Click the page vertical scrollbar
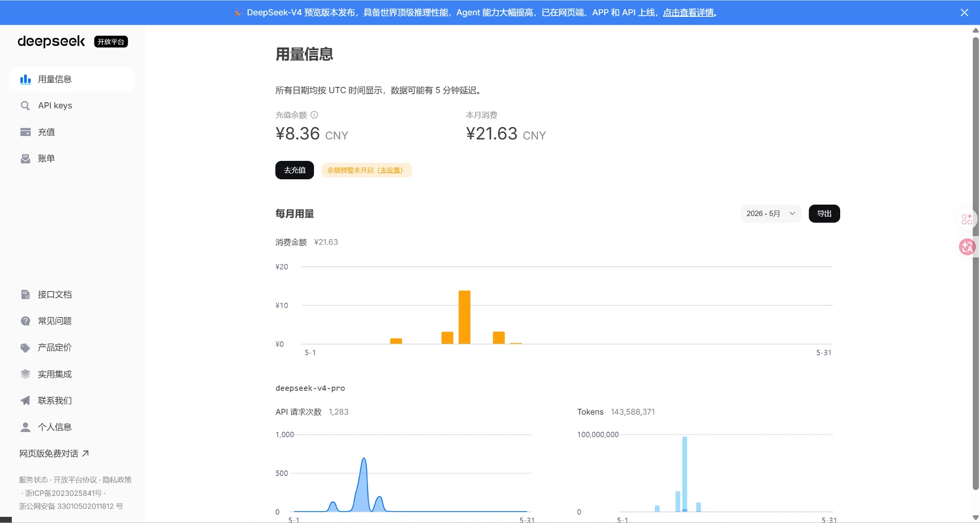The width and height of the screenshot is (980, 523). (x=975, y=263)
